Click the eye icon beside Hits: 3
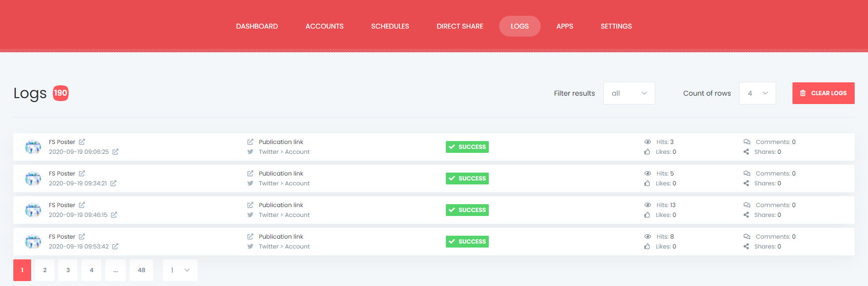Viewport: 868px width, 286px height. point(648,142)
